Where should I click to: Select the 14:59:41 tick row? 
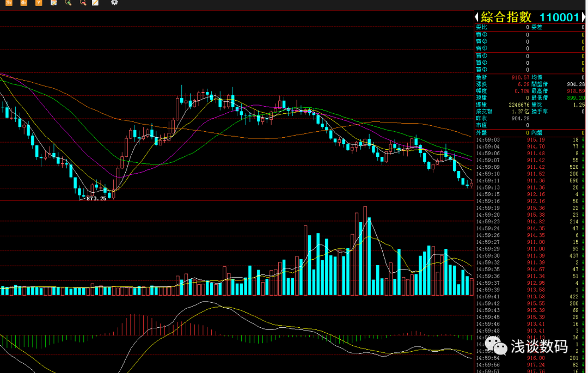coord(530,297)
